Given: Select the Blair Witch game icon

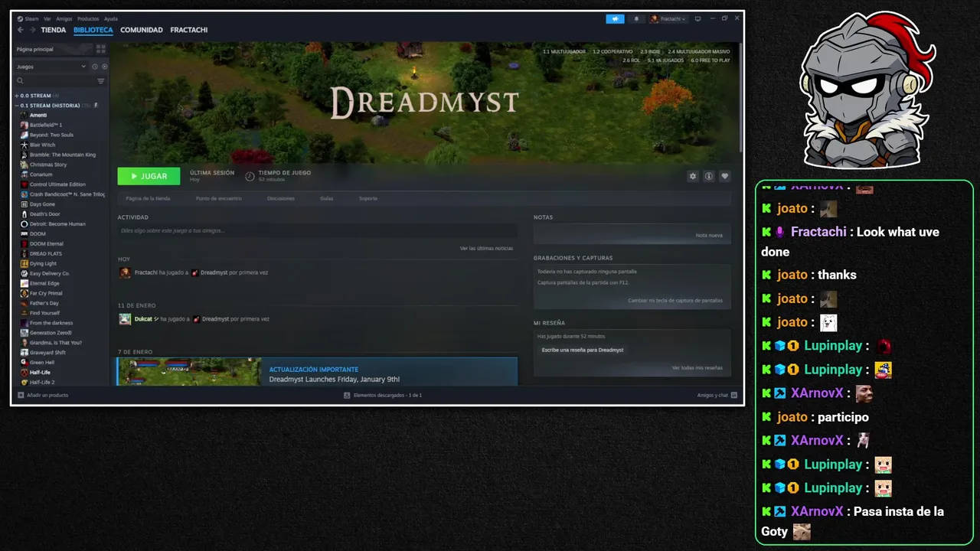Looking at the screenshot, I should click(x=24, y=145).
